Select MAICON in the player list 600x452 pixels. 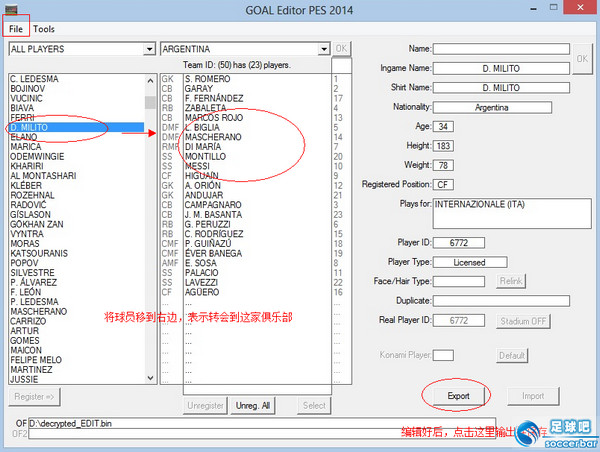[x=77, y=350]
